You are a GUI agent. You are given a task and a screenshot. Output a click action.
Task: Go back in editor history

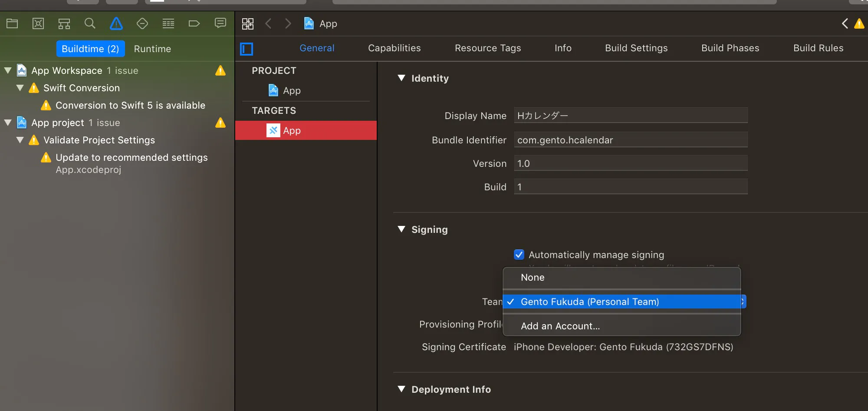(x=268, y=23)
